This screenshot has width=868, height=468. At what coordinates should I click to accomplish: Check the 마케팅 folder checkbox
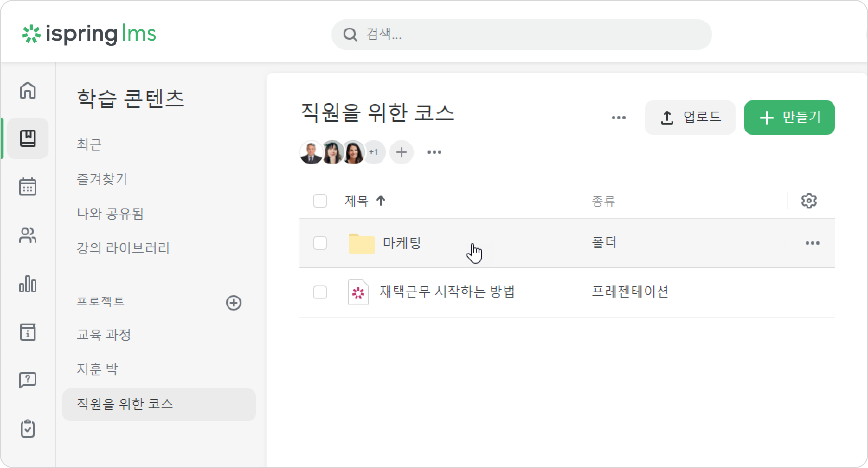(320, 243)
